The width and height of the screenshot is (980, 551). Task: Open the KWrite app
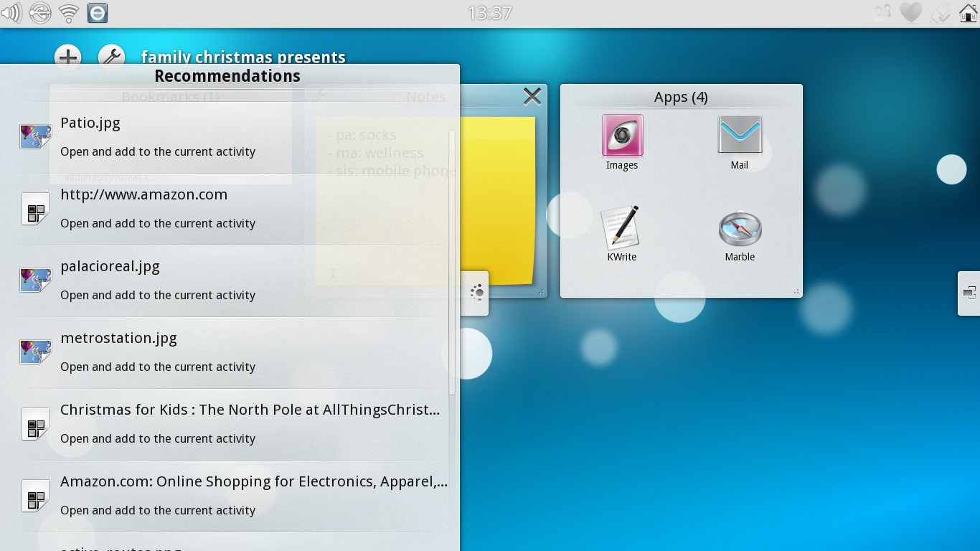tap(621, 234)
